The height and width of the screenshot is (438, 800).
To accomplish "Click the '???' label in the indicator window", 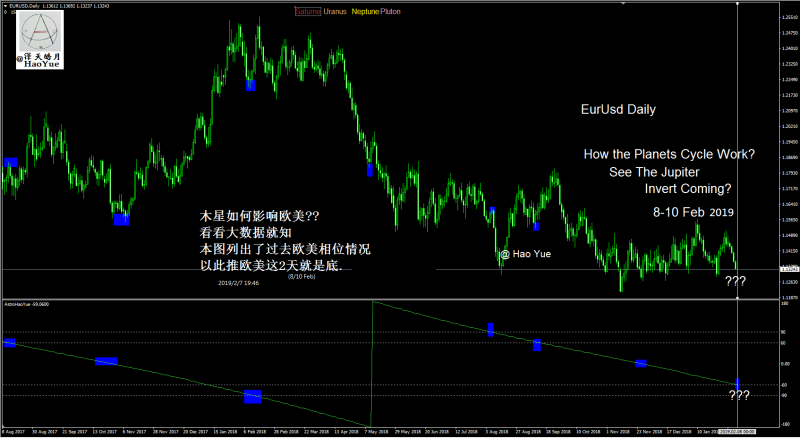I will [739, 395].
